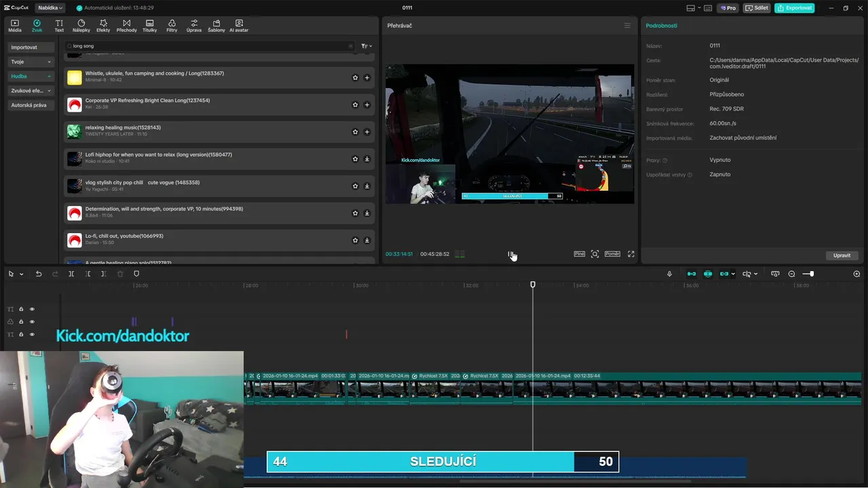The width and height of the screenshot is (868, 488).
Task: Add 'relaxing healing music' to timeline
Action: point(367,132)
